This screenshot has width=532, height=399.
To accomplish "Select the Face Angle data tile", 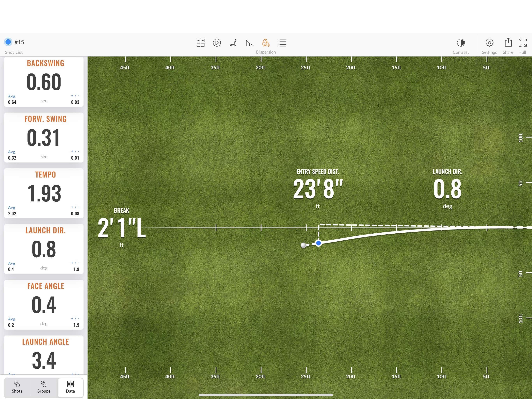I will [x=44, y=305].
